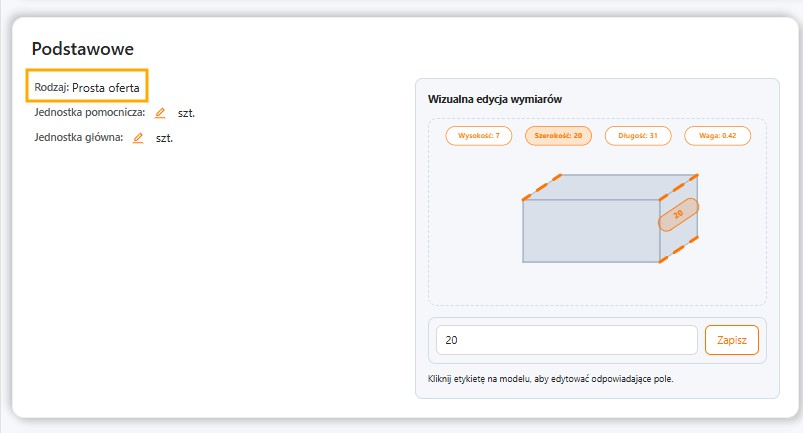Screen dimensions: 803x433
Task: Click the hint text below the input
Action: coord(557,379)
